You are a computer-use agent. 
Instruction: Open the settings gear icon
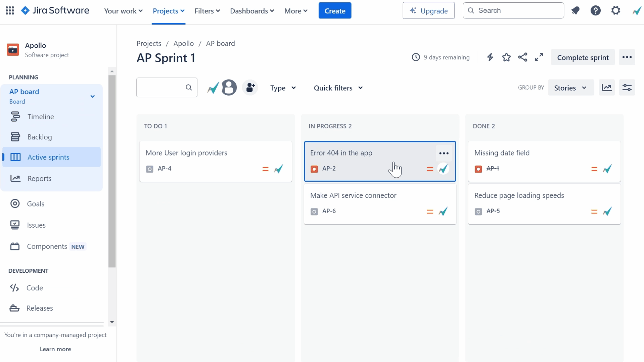[616, 11]
